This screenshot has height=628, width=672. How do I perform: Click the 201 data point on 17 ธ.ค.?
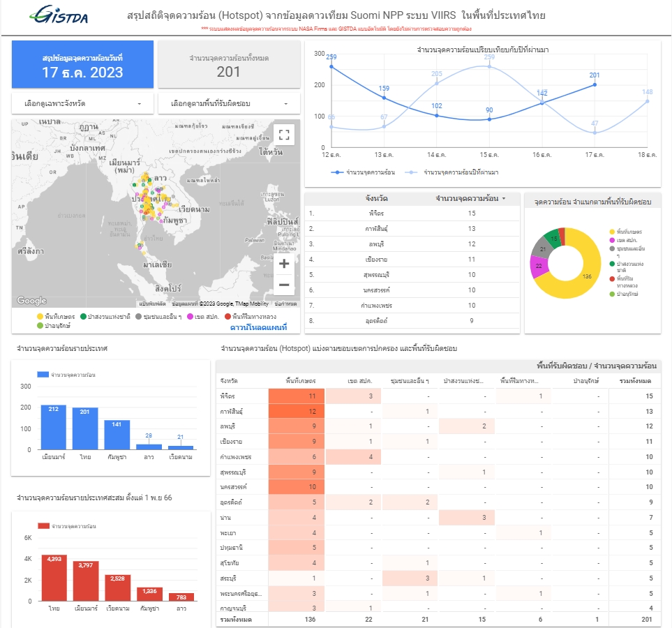point(595,85)
